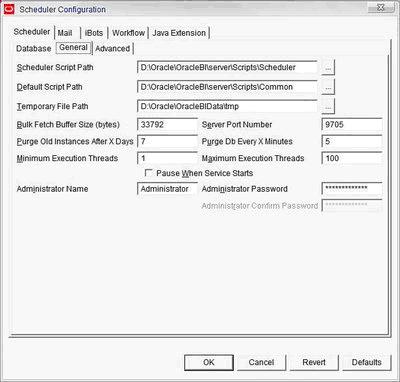400x382 pixels.
Task: Select the Database sub-tab
Action: pyautogui.click(x=34, y=48)
